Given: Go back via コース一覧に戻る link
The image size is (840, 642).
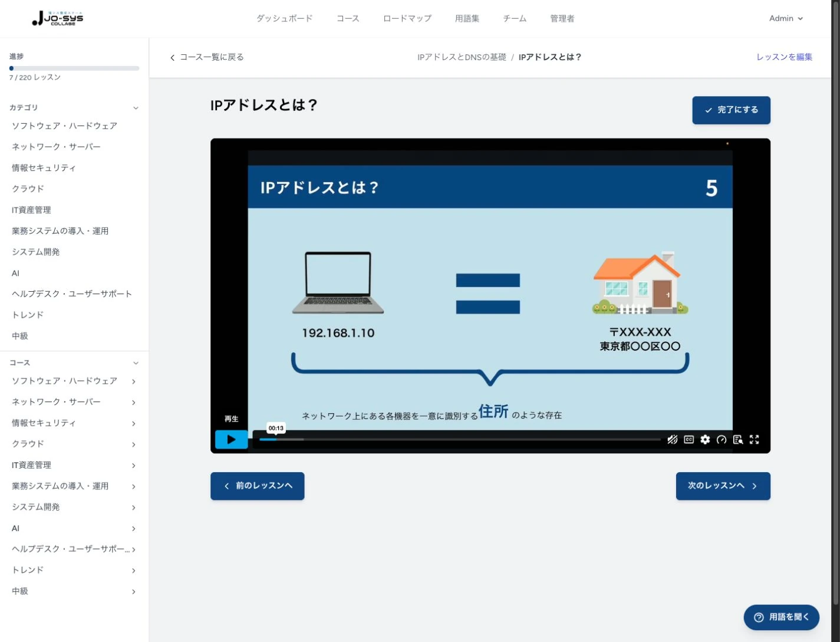Looking at the screenshot, I should point(207,57).
